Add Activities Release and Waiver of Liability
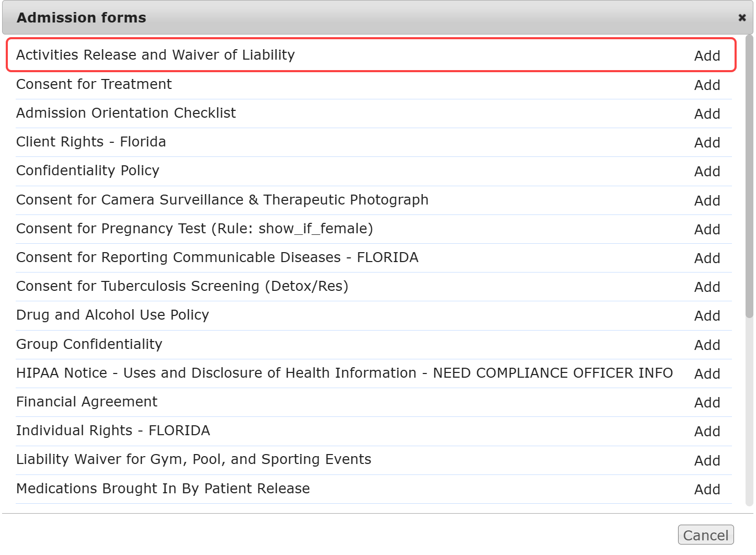Screen dimensions: 756x555 707,56
